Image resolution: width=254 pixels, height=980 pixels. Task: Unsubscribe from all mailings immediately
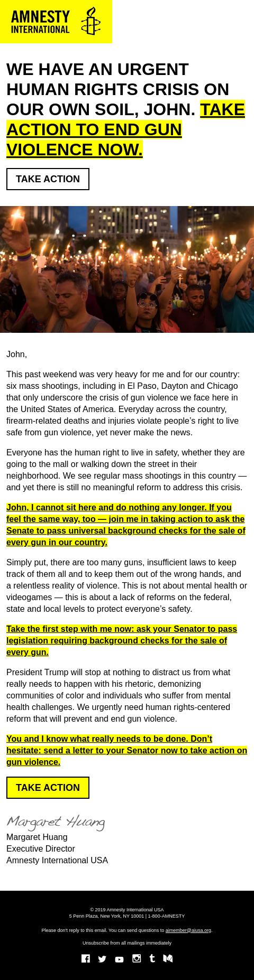point(127,943)
